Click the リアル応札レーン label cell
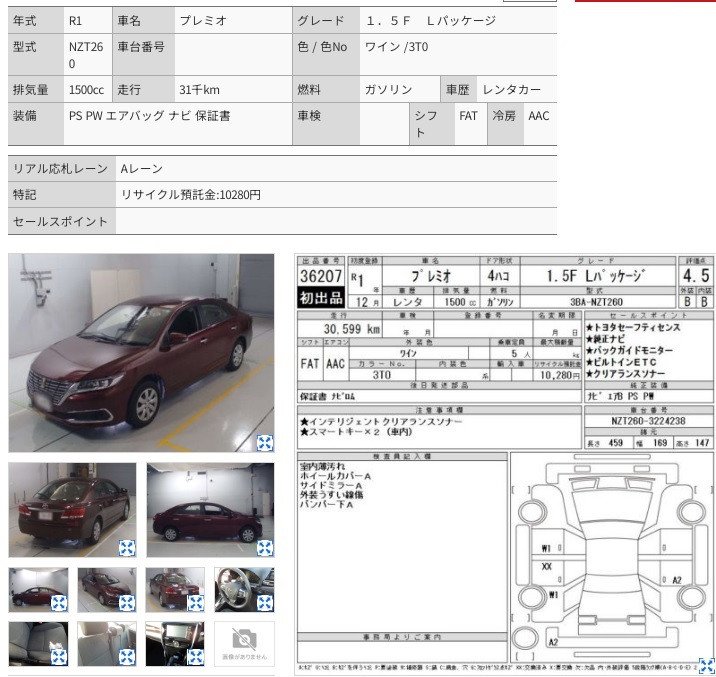This screenshot has height=677, width=716. pyautogui.click(x=62, y=168)
